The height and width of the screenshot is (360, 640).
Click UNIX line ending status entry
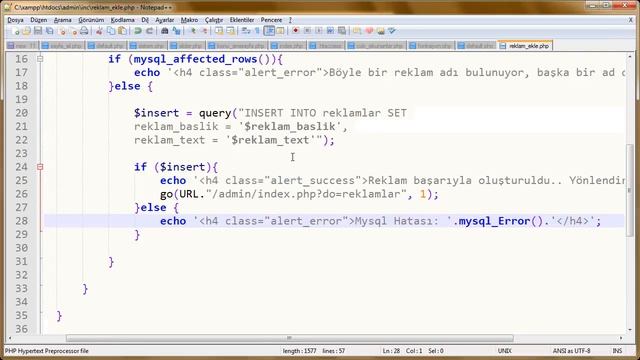(504, 351)
